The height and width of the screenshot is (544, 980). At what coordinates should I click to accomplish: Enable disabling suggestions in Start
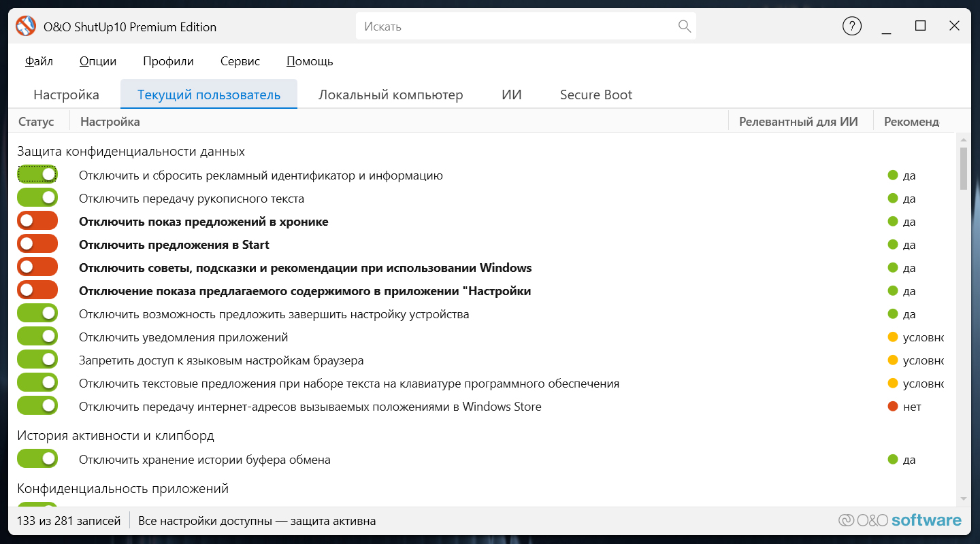37,244
